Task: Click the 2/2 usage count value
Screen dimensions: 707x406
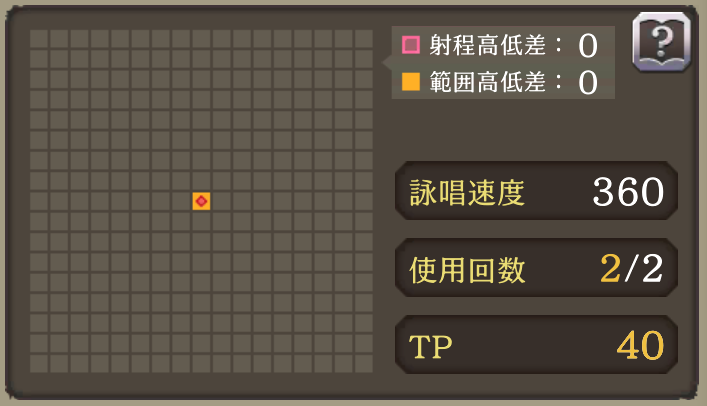Action: coord(631,268)
